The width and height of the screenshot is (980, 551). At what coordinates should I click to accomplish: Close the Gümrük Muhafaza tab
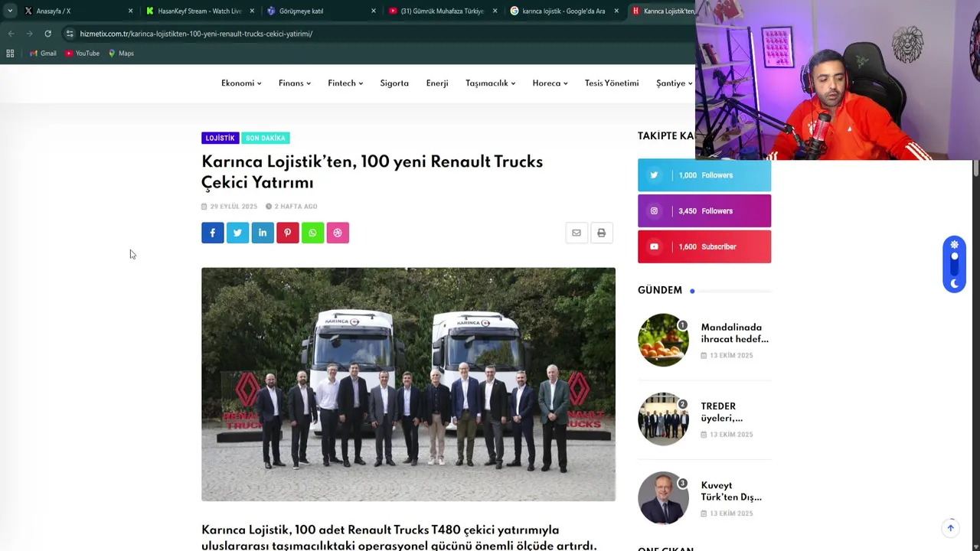(495, 11)
